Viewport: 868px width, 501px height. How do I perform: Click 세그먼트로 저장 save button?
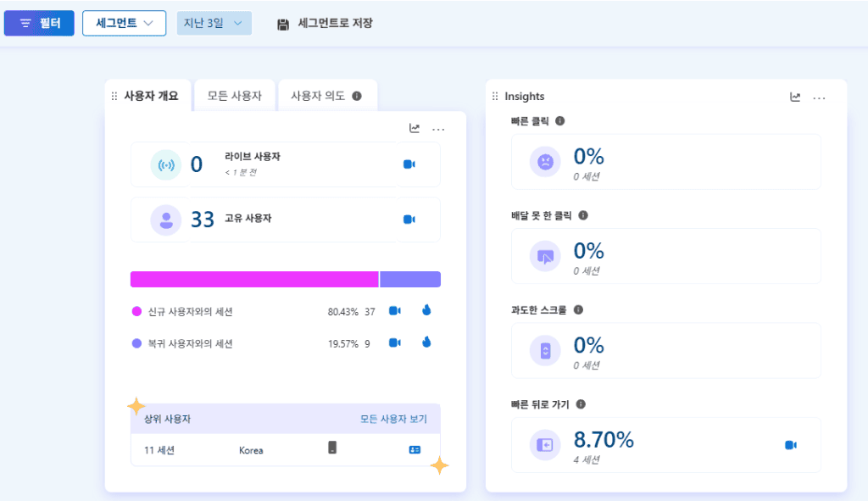coord(325,23)
